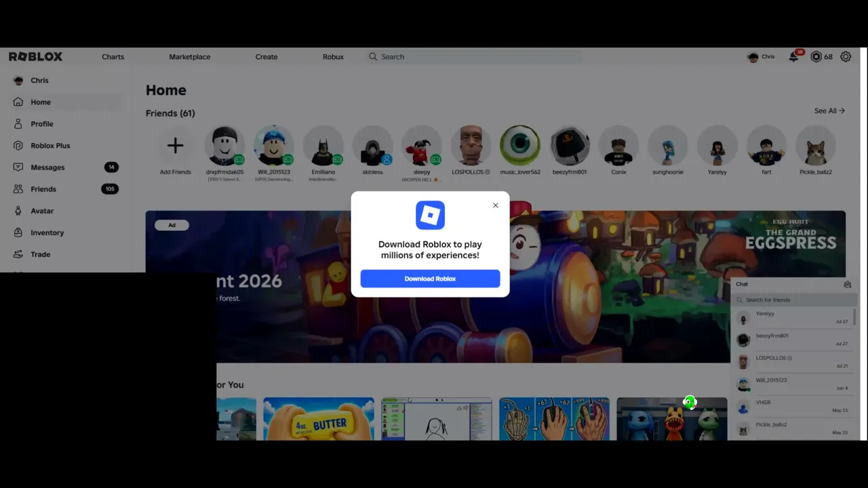
Task: Click the Trade icon in the sidebar
Action: click(18, 254)
